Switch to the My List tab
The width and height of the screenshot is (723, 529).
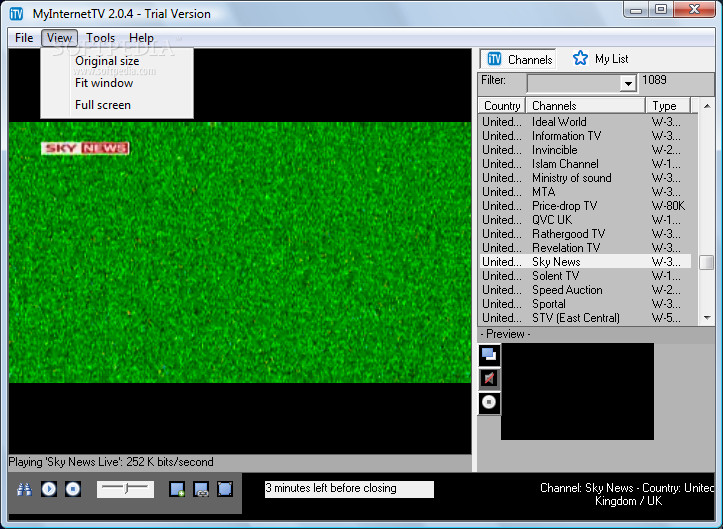point(600,59)
